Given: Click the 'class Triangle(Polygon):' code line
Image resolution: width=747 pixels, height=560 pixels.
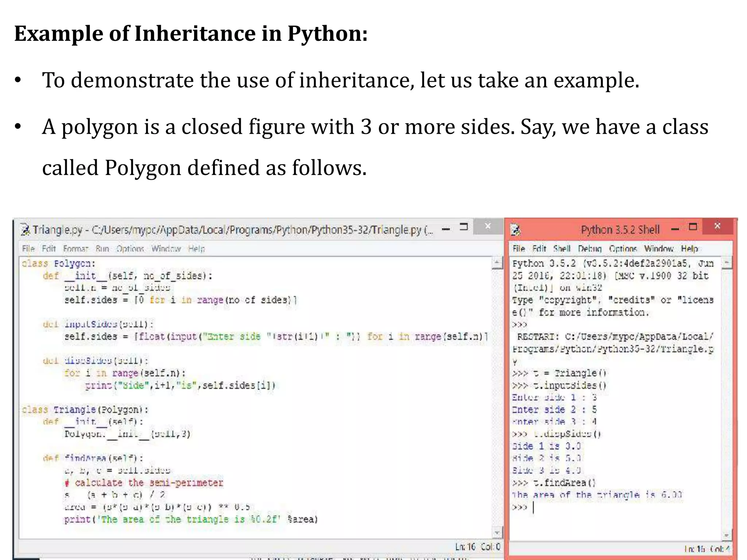Looking at the screenshot, I should (x=85, y=410).
